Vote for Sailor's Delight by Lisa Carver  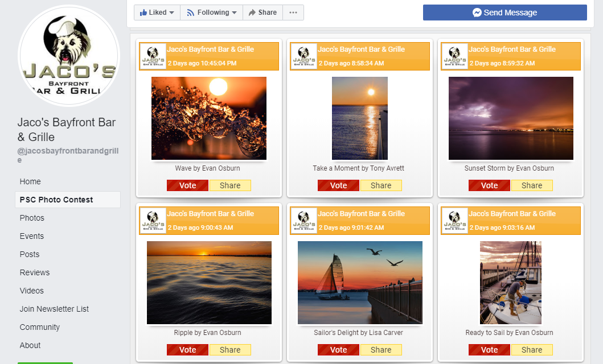338,350
